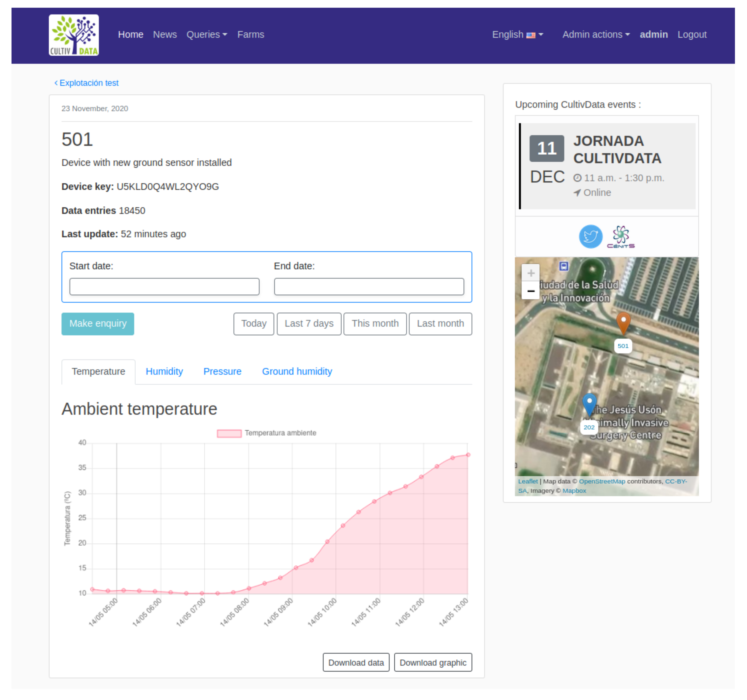The width and height of the screenshot is (747, 700).
Task: Click inside the Start date field
Action: (x=164, y=286)
